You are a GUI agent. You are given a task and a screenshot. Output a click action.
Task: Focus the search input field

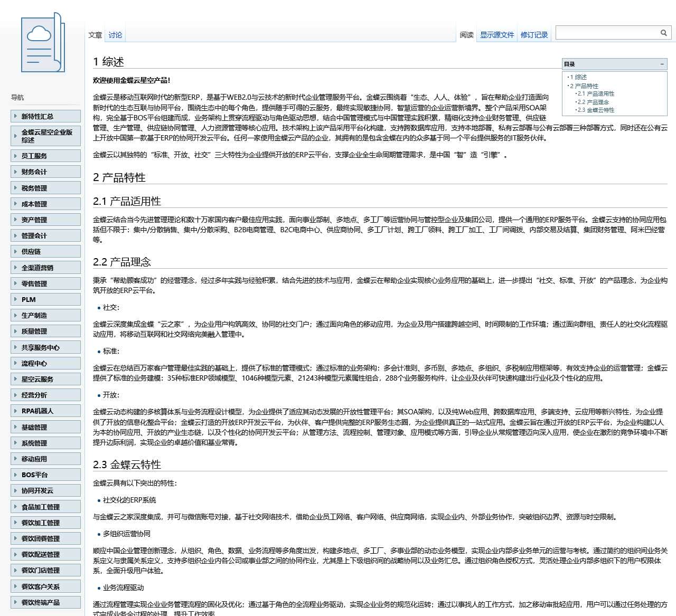pos(607,33)
